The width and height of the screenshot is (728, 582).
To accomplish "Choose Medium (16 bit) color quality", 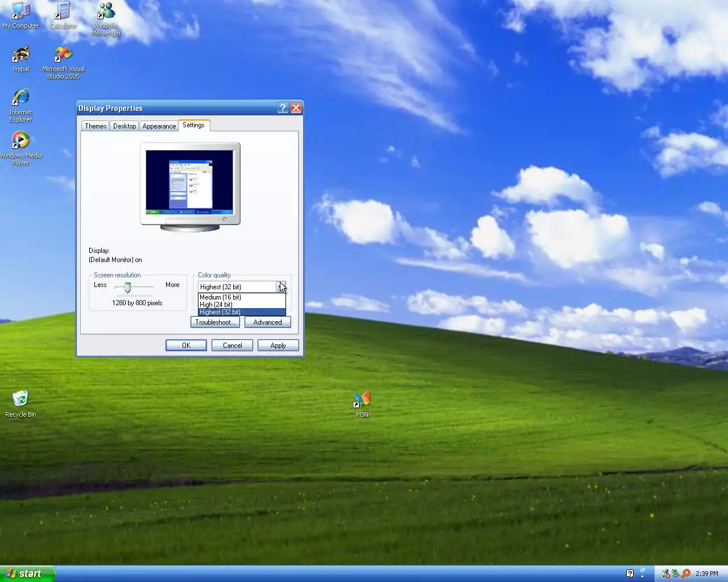I will (x=242, y=297).
